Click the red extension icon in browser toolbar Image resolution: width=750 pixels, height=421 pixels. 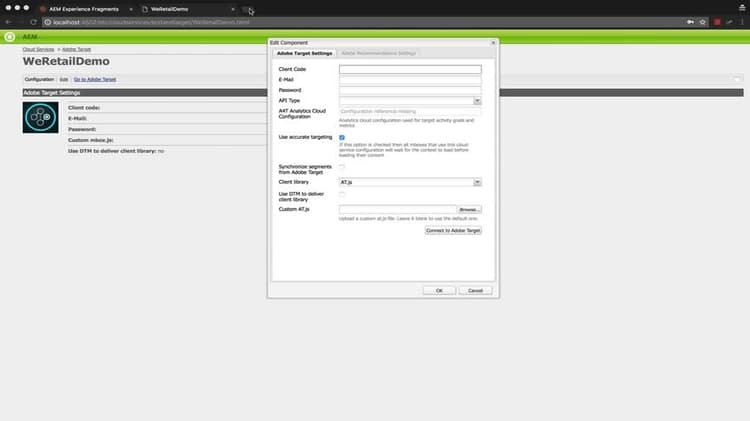(717, 22)
